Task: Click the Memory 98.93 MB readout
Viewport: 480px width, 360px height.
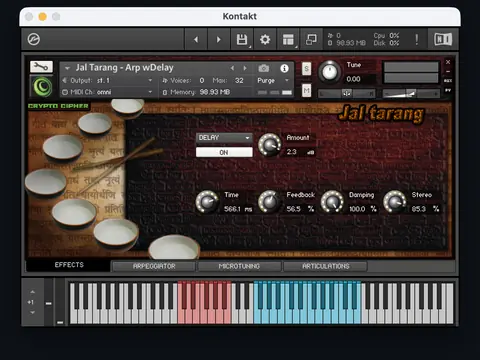Action: tap(196, 92)
